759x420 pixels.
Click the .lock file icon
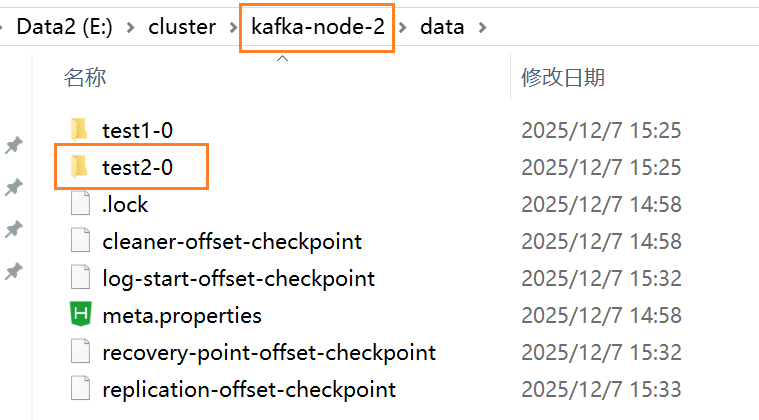tap(80, 205)
